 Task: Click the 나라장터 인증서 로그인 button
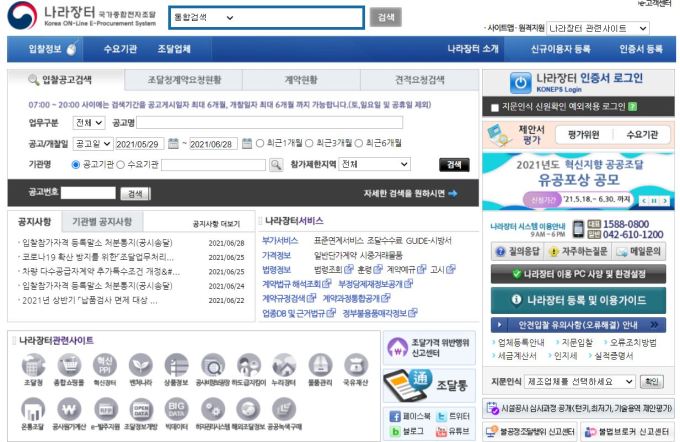[x=575, y=82]
